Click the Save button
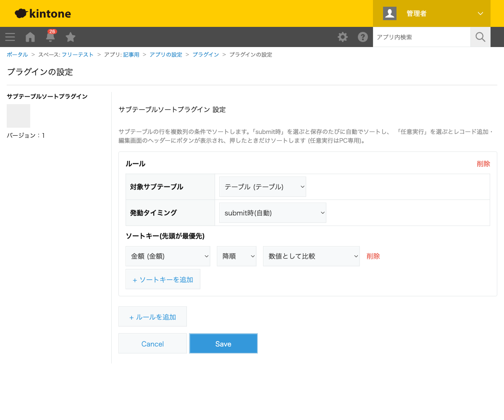The width and height of the screenshot is (504, 420). 223,344
